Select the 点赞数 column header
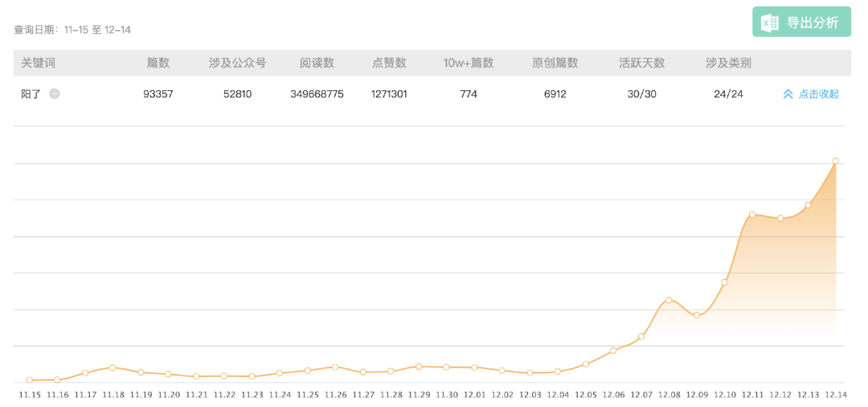Image resolution: width=868 pixels, height=407 pixels. [x=389, y=63]
